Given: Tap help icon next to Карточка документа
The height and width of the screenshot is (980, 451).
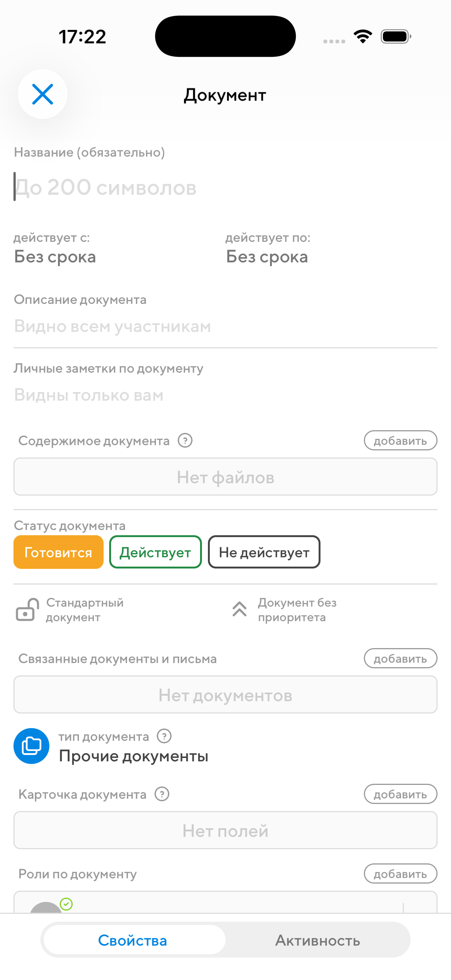Looking at the screenshot, I should (x=162, y=794).
